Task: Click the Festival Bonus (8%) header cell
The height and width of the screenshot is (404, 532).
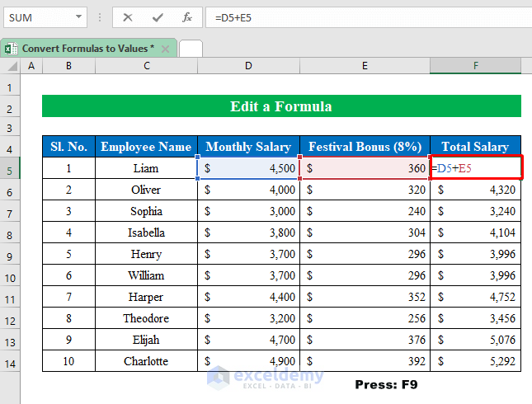Action: pos(365,147)
